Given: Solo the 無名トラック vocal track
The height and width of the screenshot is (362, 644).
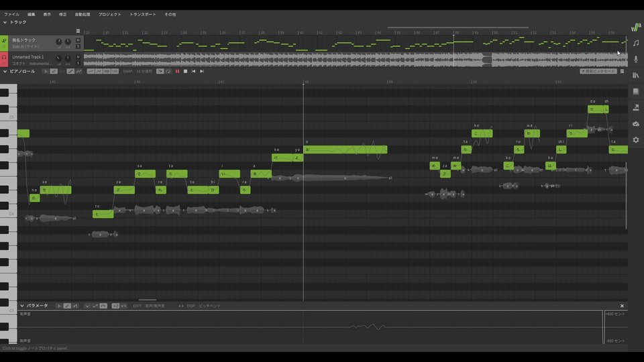Looking at the screenshot, I should click(x=78, y=46).
